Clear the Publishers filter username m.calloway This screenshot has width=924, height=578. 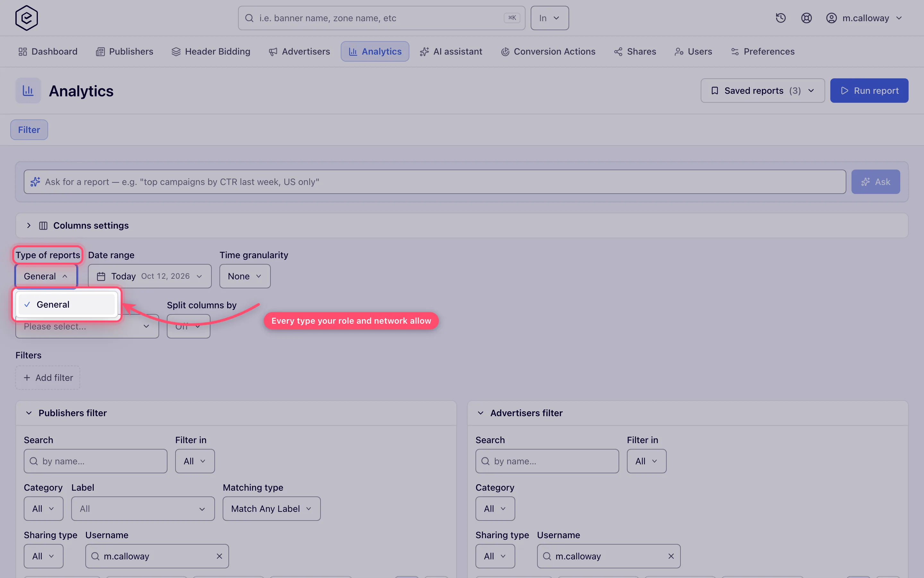(219, 556)
